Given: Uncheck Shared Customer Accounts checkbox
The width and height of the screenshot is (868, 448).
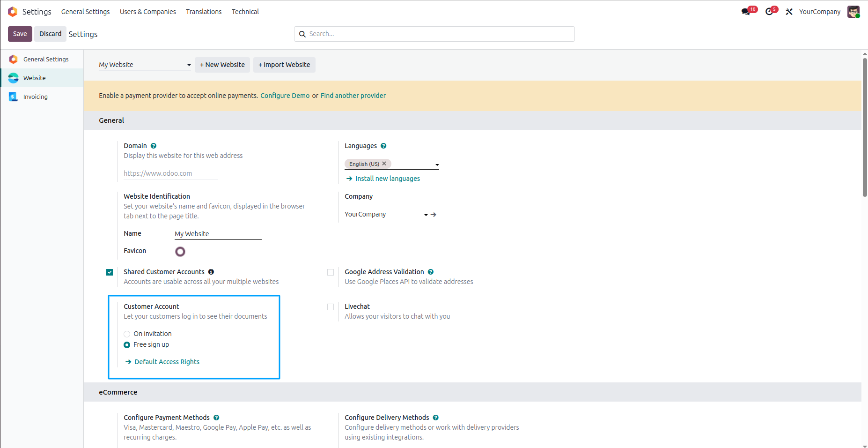Looking at the screenshot, I should tap(110, 272).
